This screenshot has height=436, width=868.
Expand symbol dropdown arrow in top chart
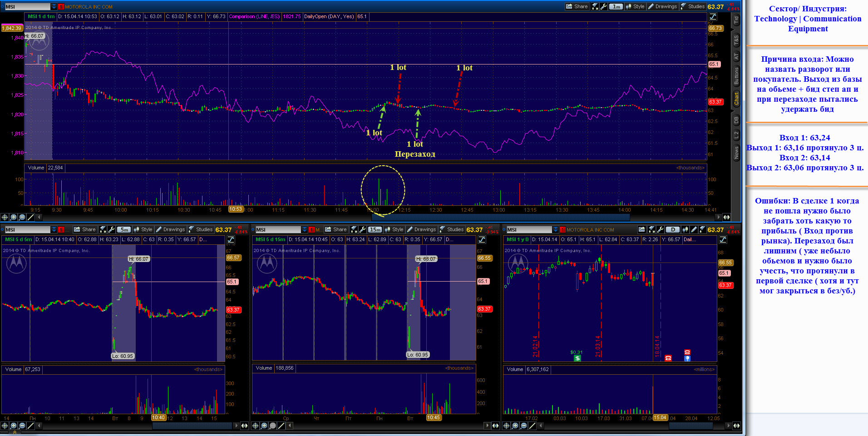coord(54,7)
